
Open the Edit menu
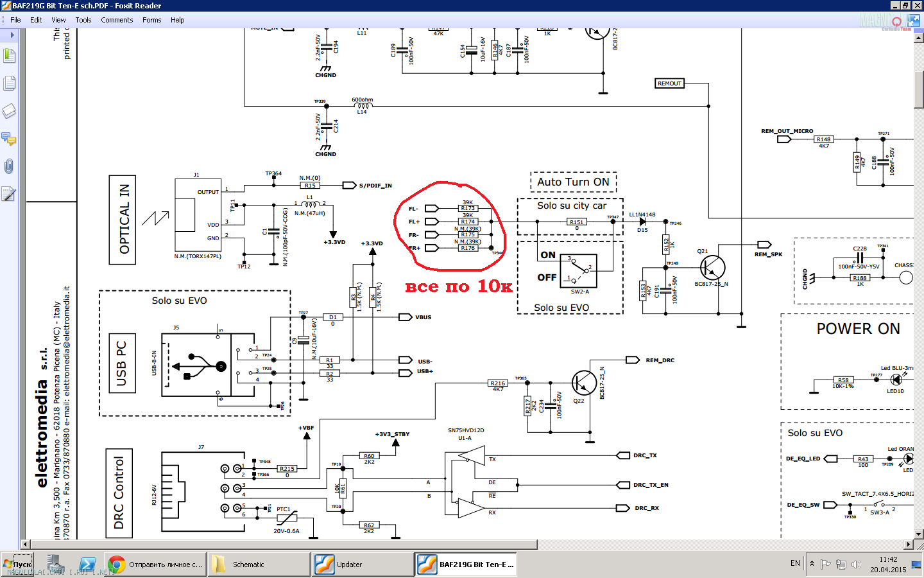click(36, 20)
